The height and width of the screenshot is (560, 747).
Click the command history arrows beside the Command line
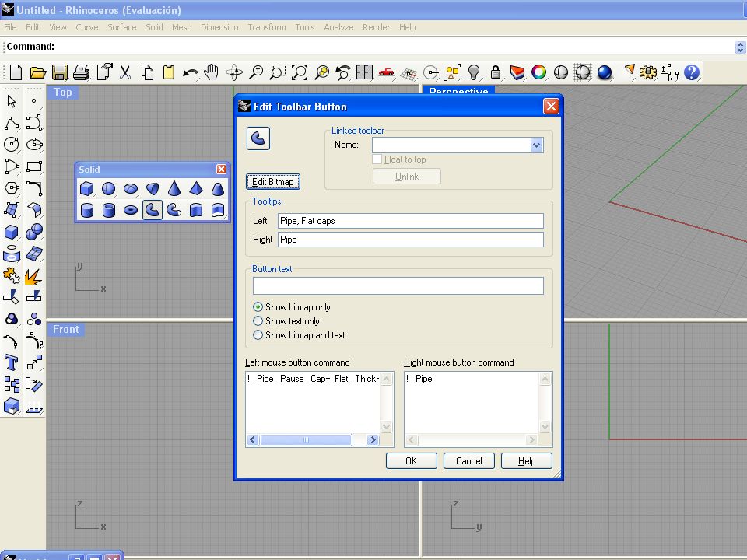point(740,47)
